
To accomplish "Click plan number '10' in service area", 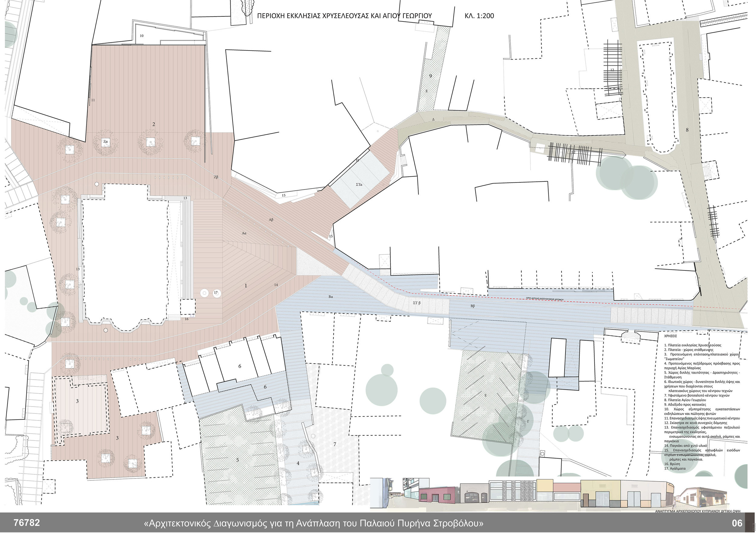I will [142, 36].
